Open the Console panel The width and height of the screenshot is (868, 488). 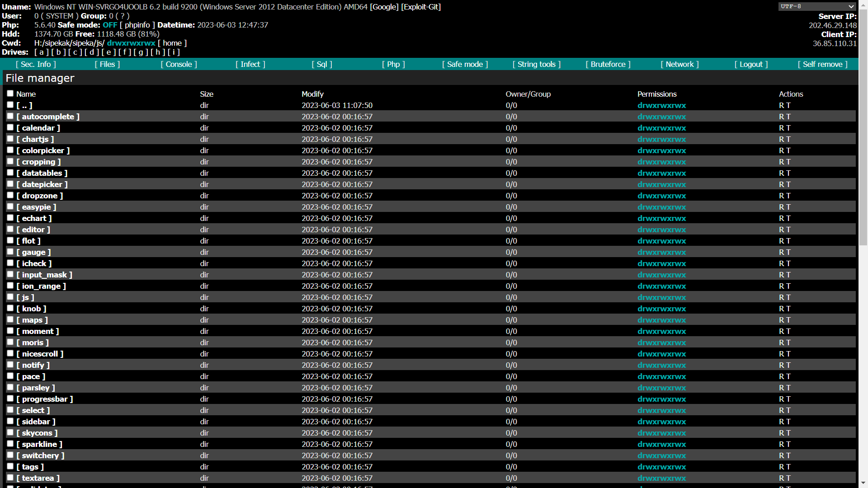tap(179, 64)
